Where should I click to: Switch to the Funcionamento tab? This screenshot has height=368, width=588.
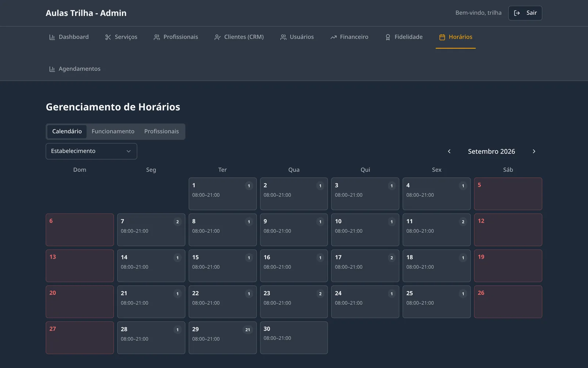(113, 131)
